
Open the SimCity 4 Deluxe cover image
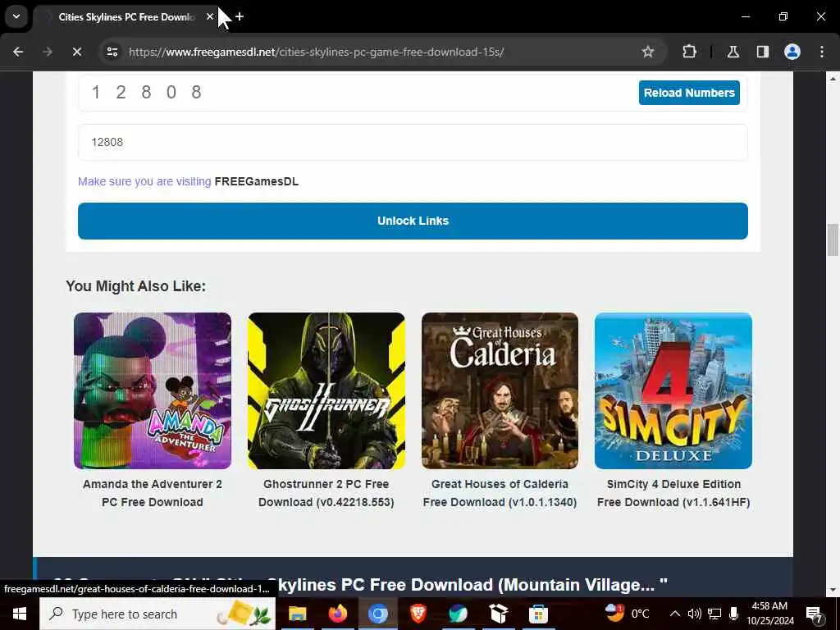(x=673, y=390)
